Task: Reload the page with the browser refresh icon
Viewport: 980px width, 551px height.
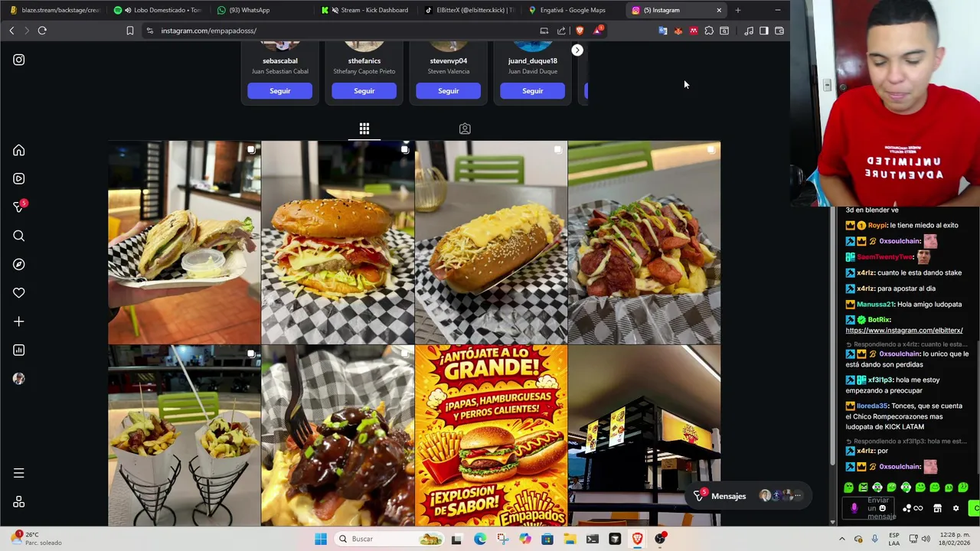Action: (x=42, y=31)
